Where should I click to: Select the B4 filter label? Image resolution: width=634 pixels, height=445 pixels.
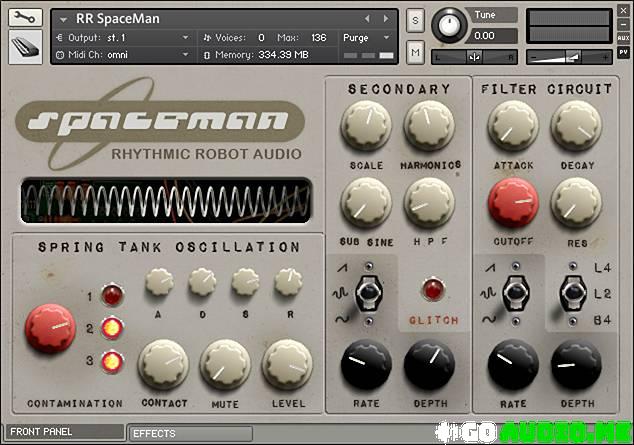[602, 320]
